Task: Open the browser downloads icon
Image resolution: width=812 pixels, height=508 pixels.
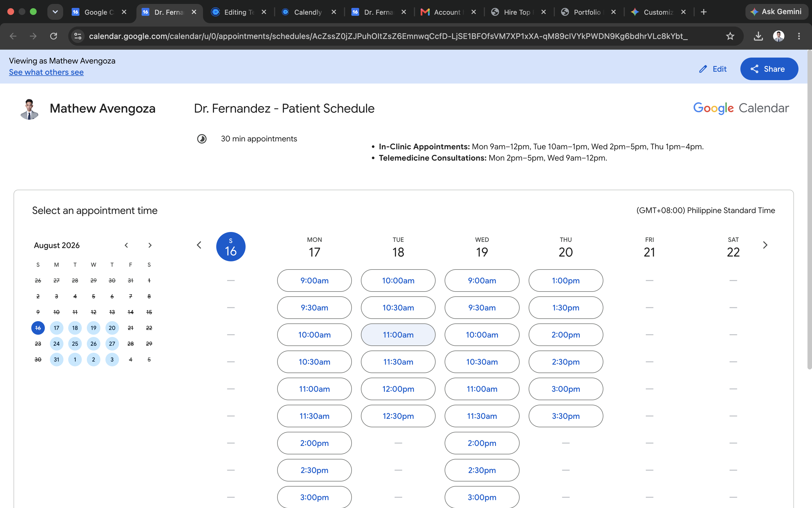Action: (x=758, y=36)
